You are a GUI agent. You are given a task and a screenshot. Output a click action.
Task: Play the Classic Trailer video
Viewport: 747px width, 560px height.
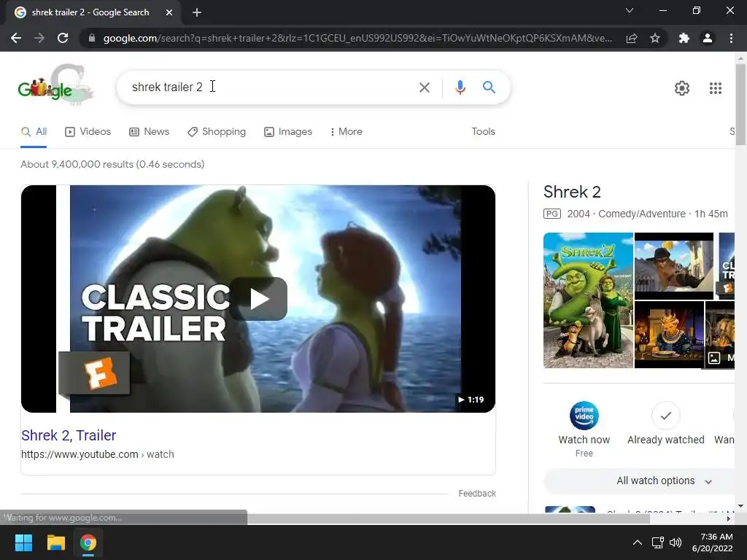(x=258, y=299)
